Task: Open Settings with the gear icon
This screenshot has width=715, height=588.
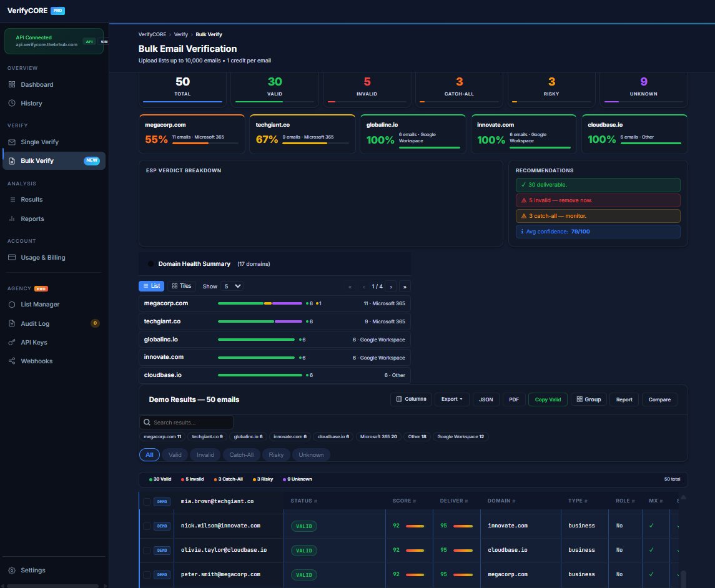Action: [12, 571]
